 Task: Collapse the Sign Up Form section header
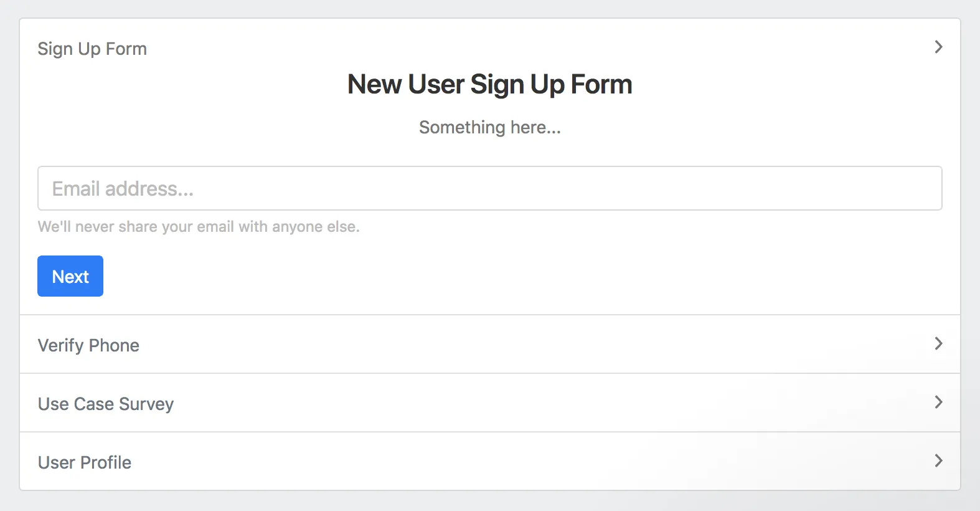92,49
